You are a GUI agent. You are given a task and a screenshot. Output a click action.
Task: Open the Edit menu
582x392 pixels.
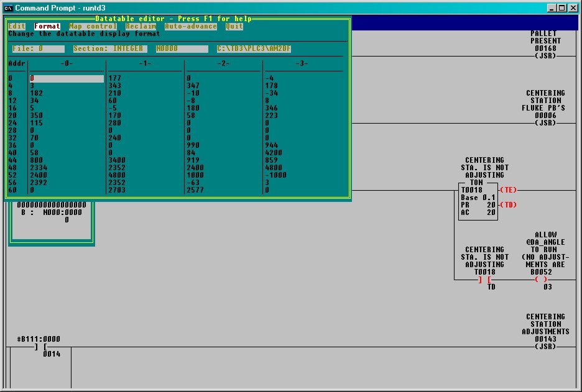(x=16, y=26)
